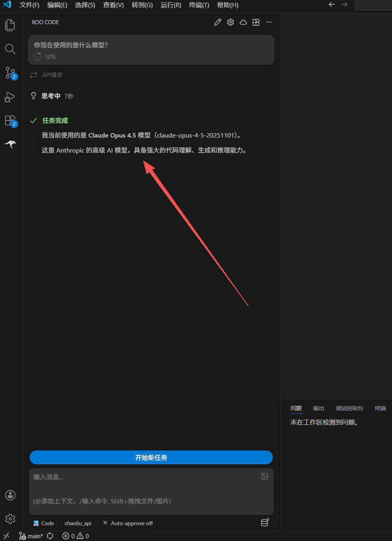
Task: Open the Run and Debug icon
Action: pyautogui.click(x=10, y=97)
